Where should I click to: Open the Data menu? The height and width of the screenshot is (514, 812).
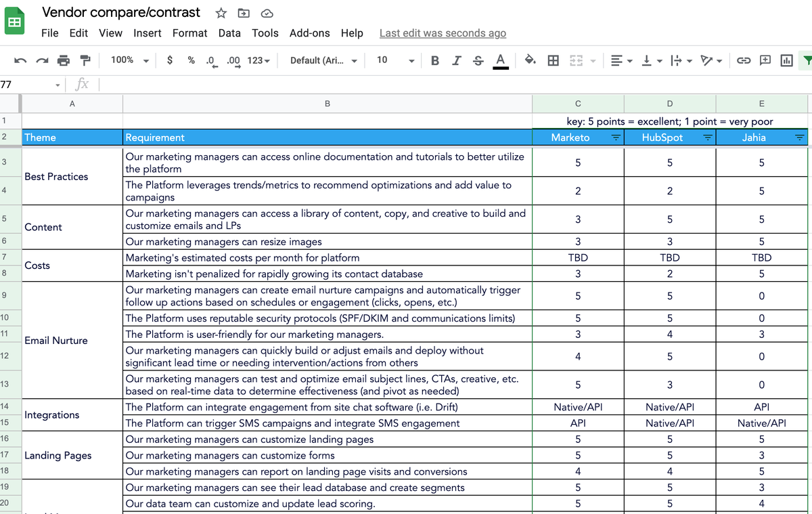[x=229, y=33]
